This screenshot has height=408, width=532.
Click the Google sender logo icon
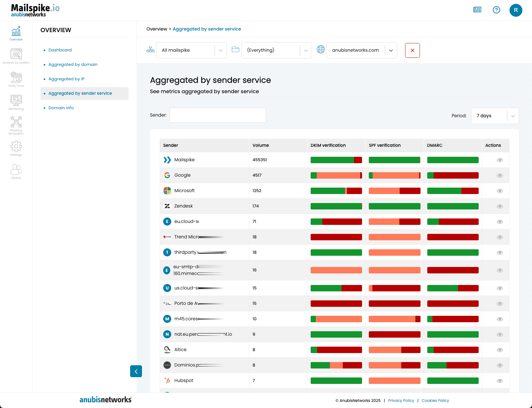[x=167, y=175]
